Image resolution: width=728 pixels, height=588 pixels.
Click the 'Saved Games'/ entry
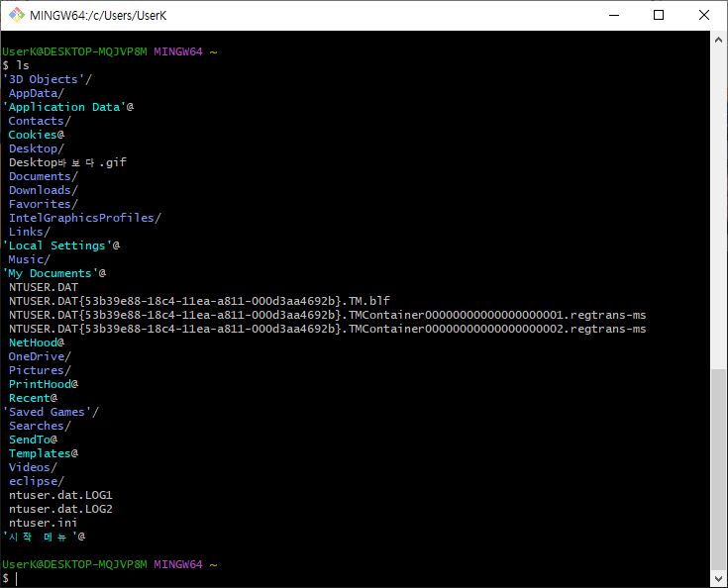(x=52, y=412)
